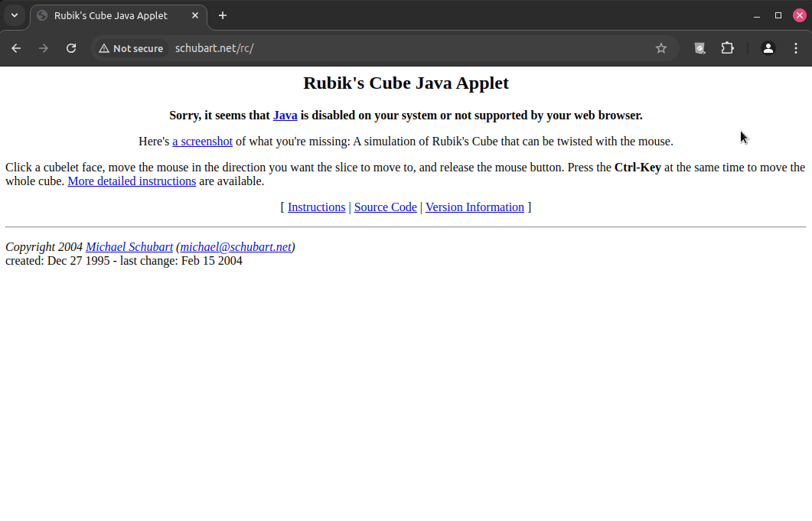Follow the More detailed instructions link
This screenshot has width=812, height=521.
click(x=132, y=181)
